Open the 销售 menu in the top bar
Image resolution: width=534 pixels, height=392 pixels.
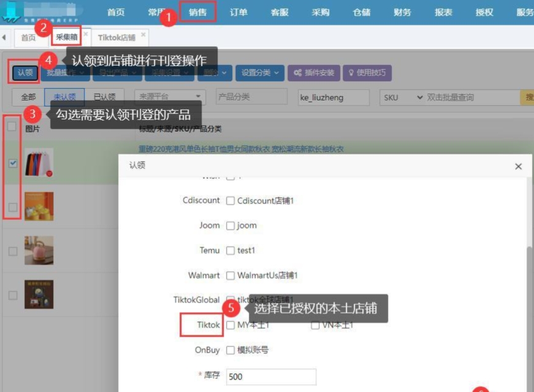(x=197, y=10)
